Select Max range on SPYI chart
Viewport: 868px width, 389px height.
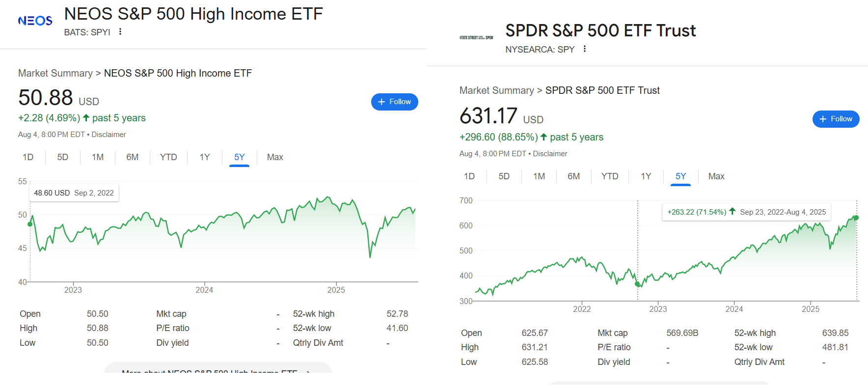point(275,157)
